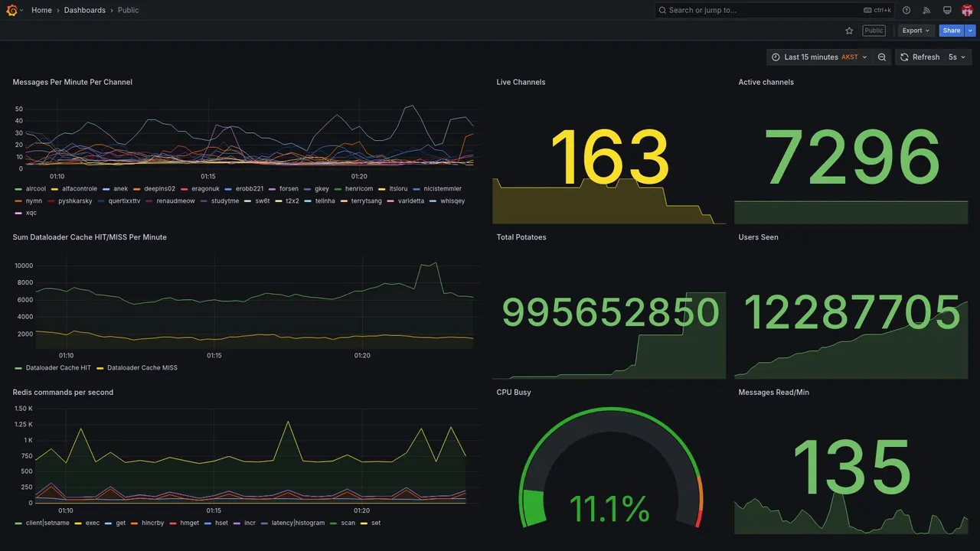The width and height of the screenshot is (980, 551).
Task: Click the 12287705 Users Seen value
Action: [852, 312]
